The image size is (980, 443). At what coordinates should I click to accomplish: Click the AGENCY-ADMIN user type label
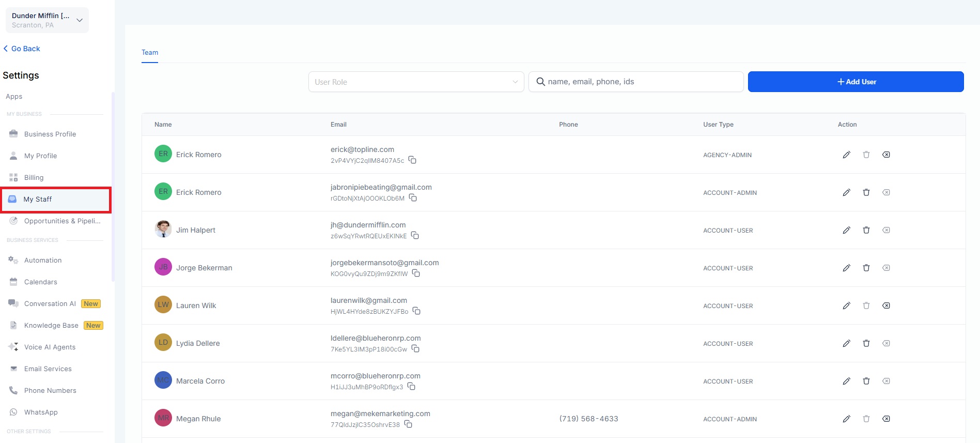tap(727, 155)
